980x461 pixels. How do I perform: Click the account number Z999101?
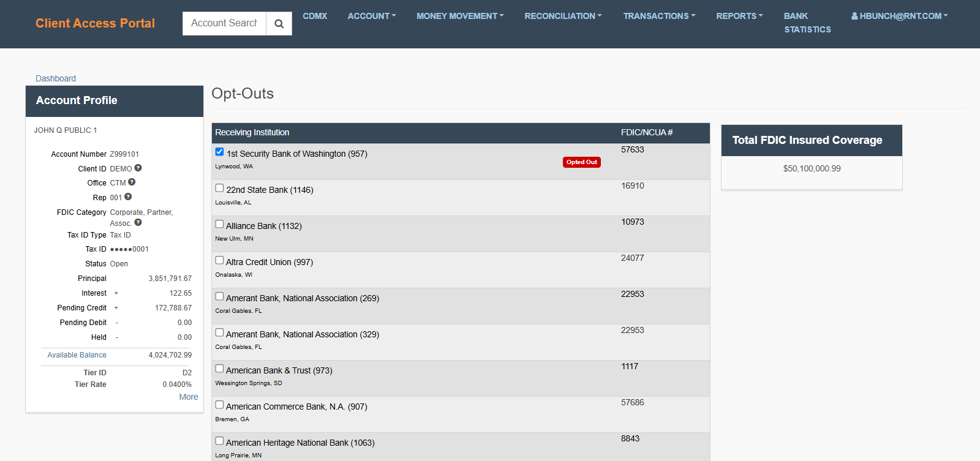tap(124, 154)
